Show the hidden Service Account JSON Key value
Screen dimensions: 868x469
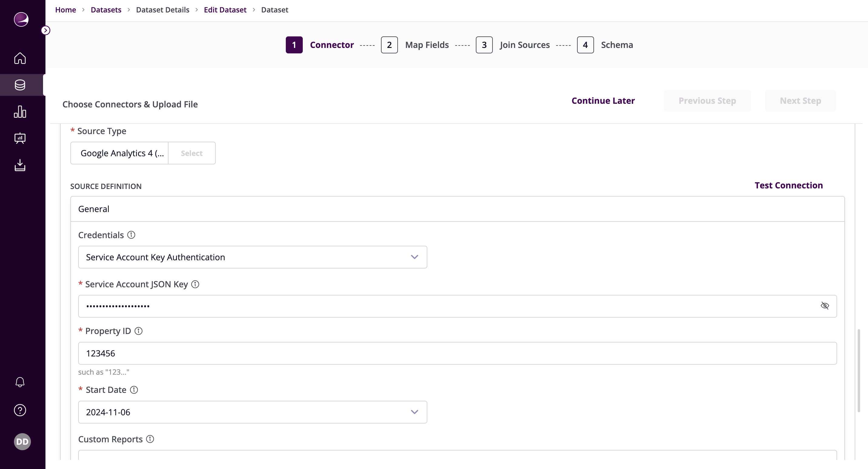click(x=825, y=305)
